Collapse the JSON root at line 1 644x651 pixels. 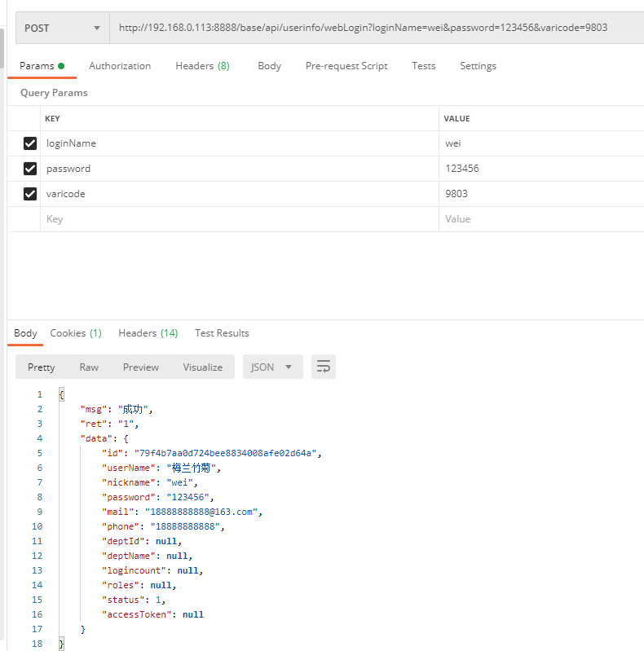click(61, 394)
